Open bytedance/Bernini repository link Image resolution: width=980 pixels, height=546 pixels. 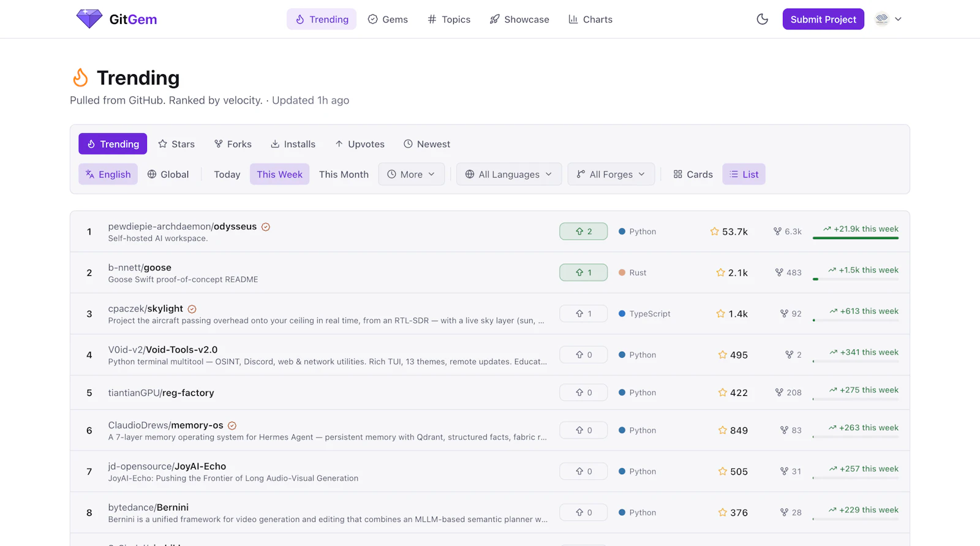148,507
